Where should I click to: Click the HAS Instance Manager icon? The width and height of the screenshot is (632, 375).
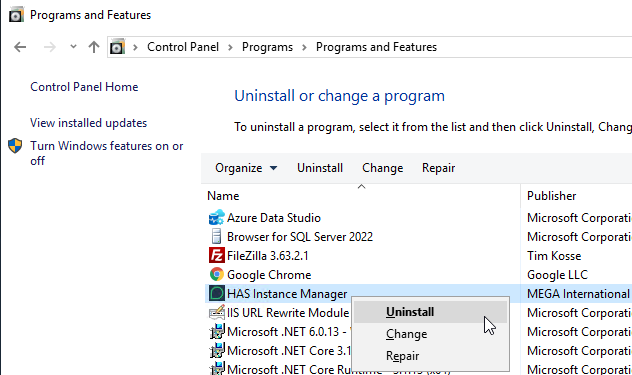coord(216,294)
